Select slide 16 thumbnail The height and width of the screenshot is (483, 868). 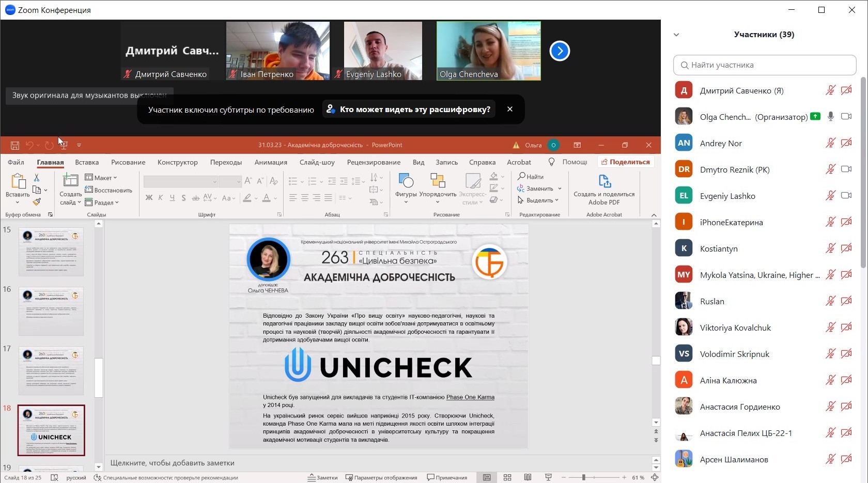pos(51,311)
